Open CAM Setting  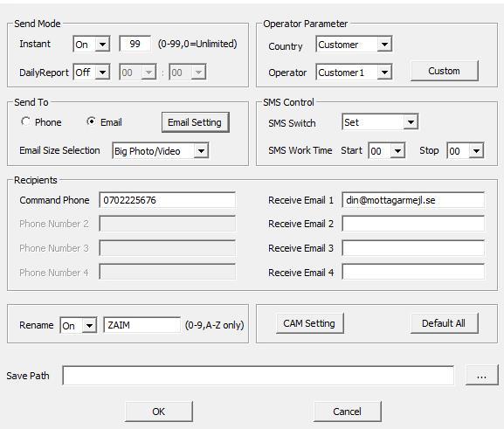pyautogui.click(x=309, y=323)
